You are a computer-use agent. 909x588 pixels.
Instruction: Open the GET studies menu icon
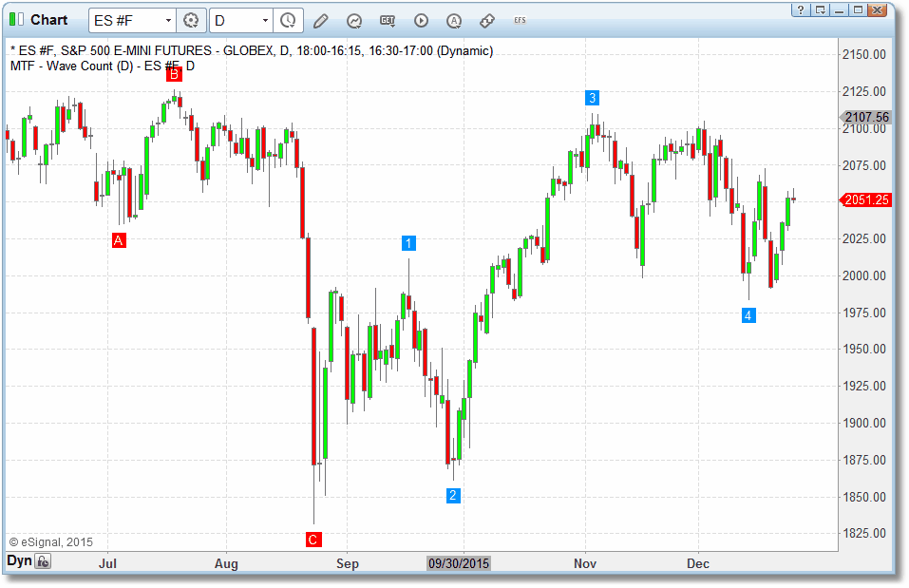pyautogui.click(x=388, y=21)
